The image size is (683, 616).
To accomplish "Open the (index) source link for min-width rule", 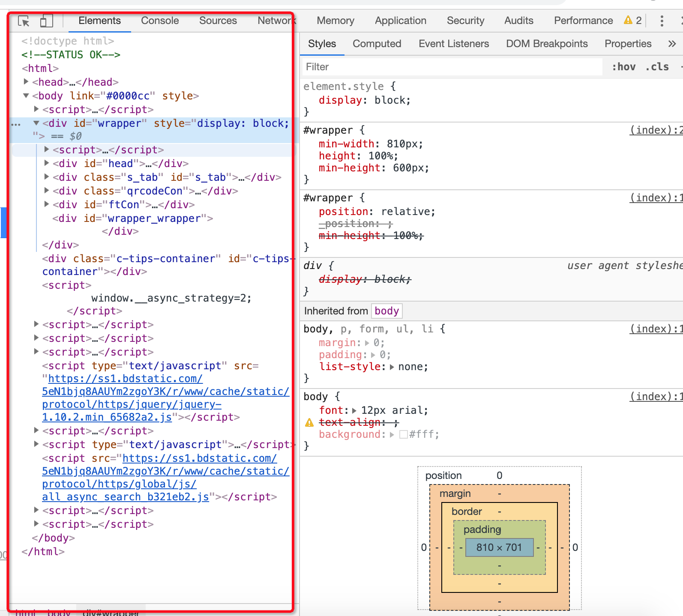I will point(656,130).
